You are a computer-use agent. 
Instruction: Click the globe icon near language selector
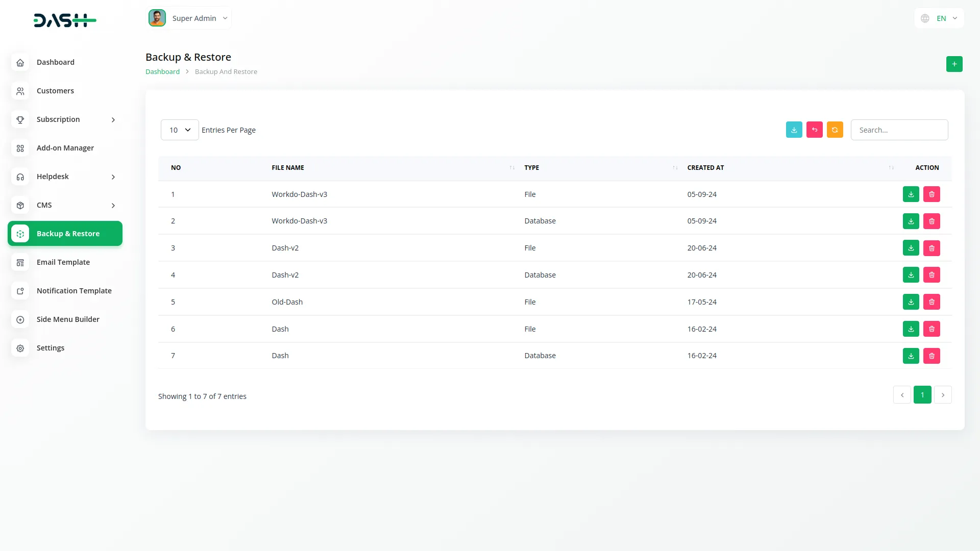[x=925, y=18]
